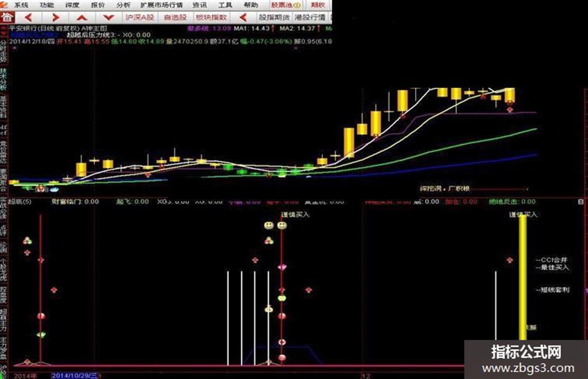
Task: Click the --短线套利 legend label
Action: pos(553,289)
